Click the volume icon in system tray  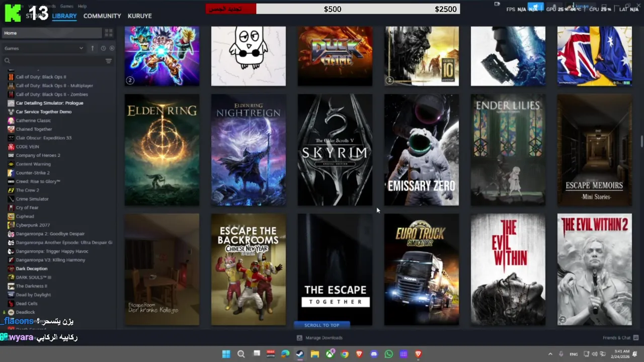595,354
